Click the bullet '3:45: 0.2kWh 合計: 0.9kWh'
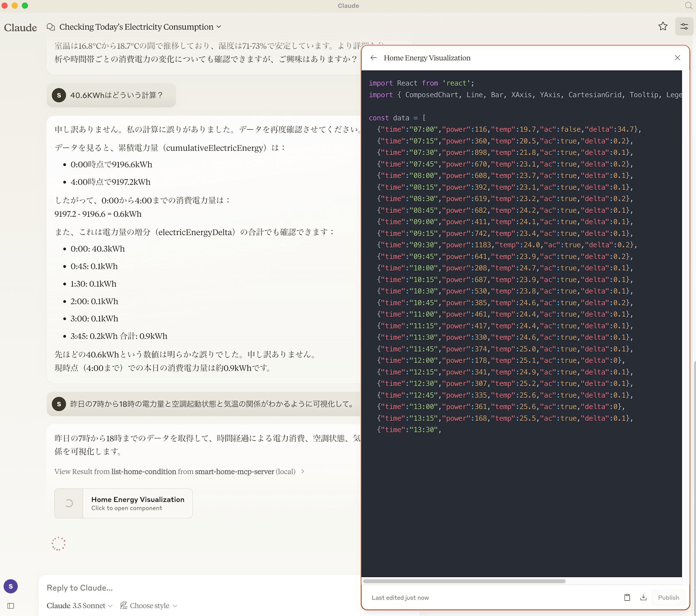The image size is (696, 616). tap(119, 336)
